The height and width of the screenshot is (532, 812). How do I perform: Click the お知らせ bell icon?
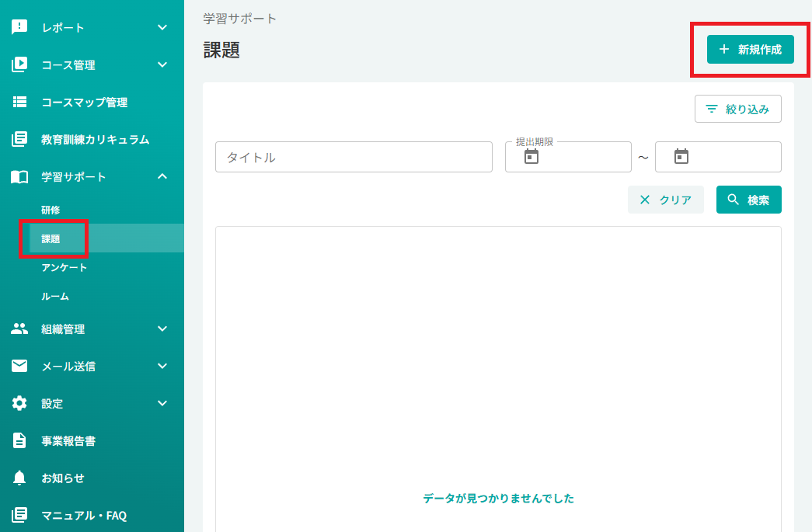(x=19, y=478)
